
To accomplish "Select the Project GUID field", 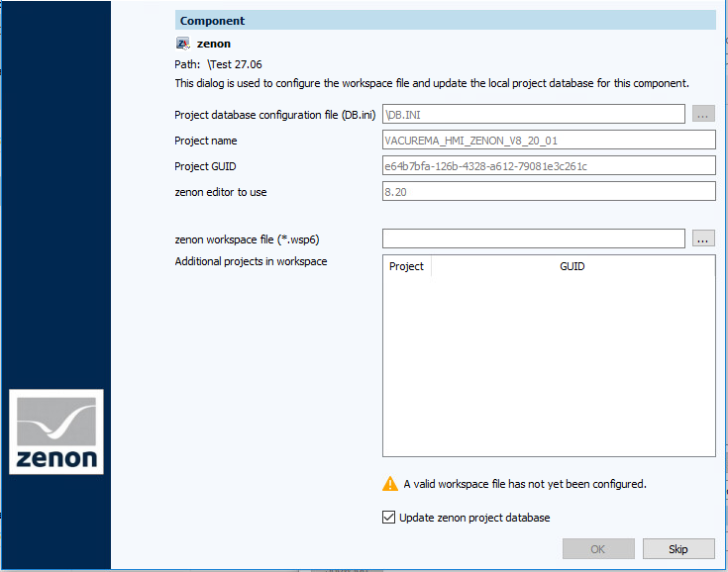I will 548,166.
